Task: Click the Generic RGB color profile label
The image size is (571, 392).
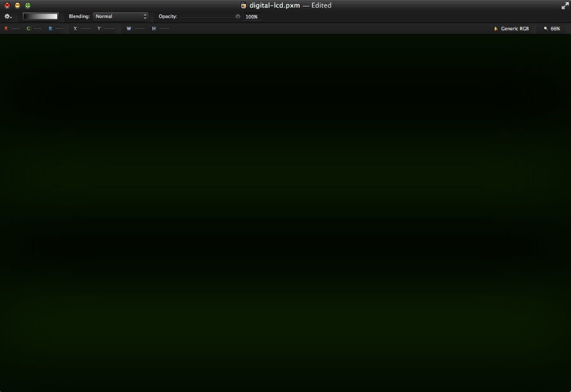Action: click(x=515, y=29)
